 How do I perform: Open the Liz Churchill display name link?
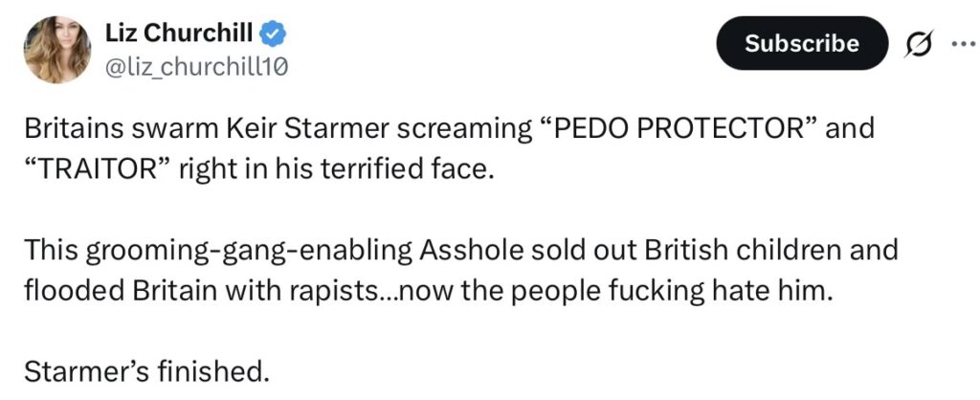[x=178, y=34]
